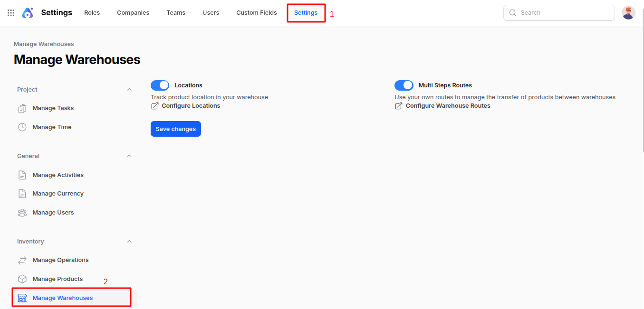Click the Manage Users people icon

click(x=22, y=213)
